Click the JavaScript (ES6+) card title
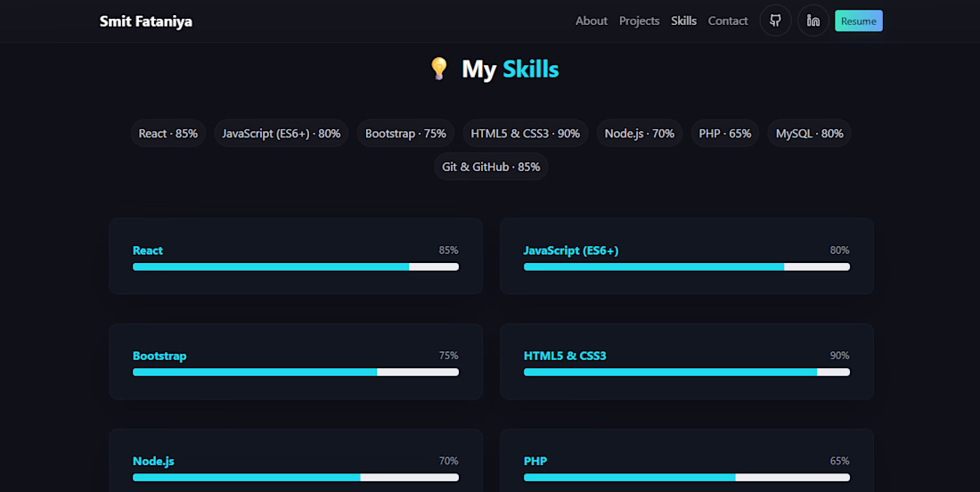This screenshot has height=492, width=980. (571, 250)
